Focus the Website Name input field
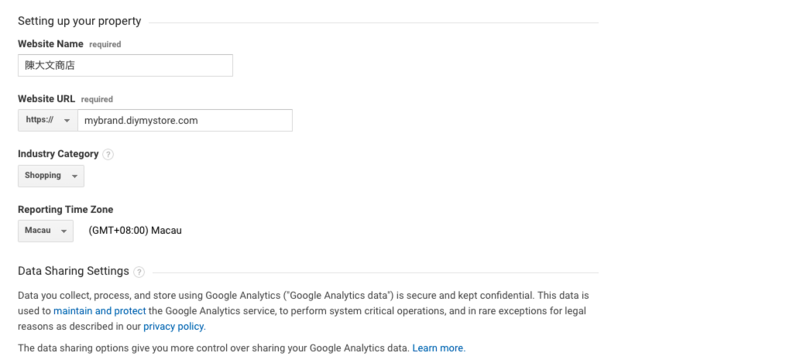800x363 pixels. pyautogui.click(x=126, y=65)
